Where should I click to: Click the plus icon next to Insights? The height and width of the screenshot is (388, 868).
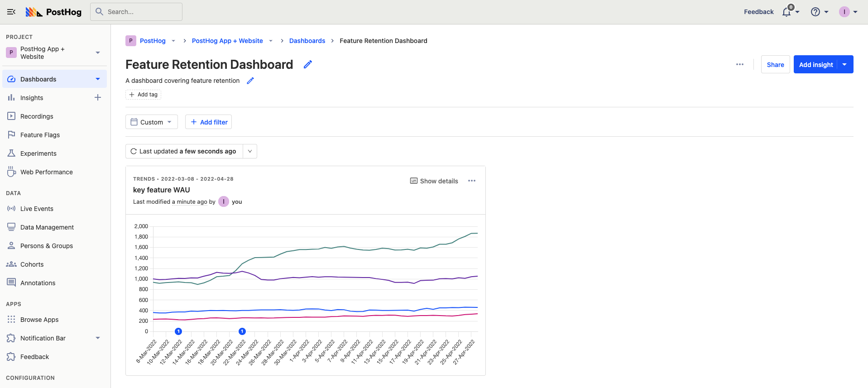[x=98, y=98]
